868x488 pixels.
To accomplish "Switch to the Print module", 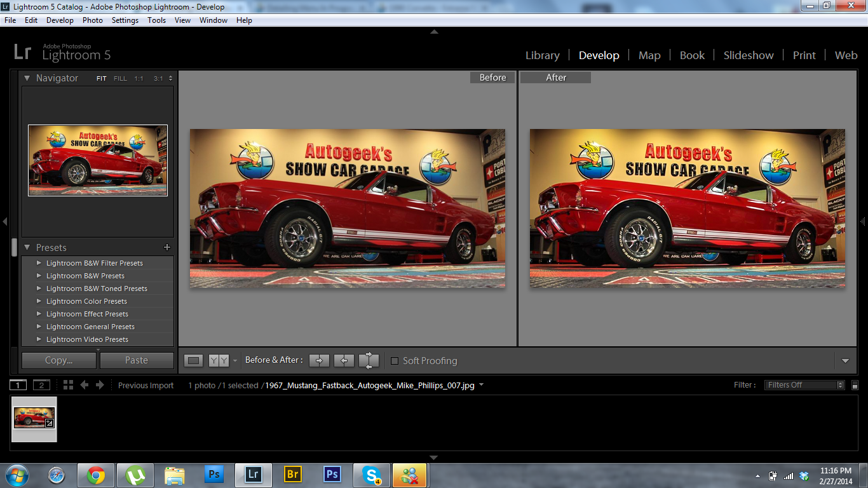I will (x=804, y=55).
